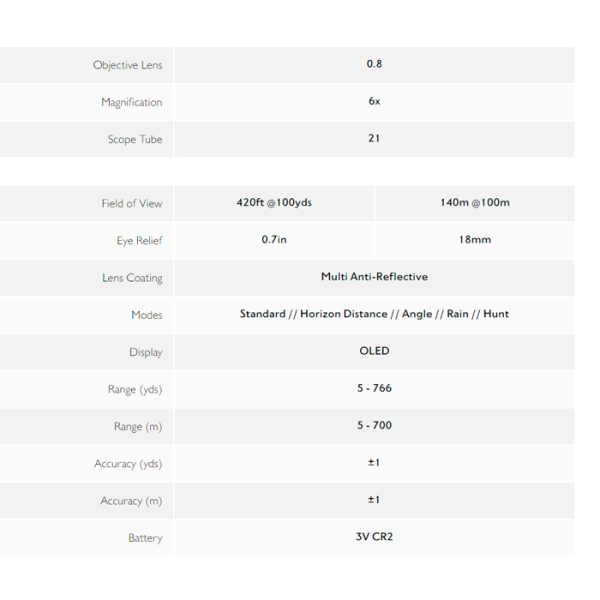Select the 6x magnification value
Image resolution: width=600 pixels, height=600 pixels.
[x=374, y=101]
